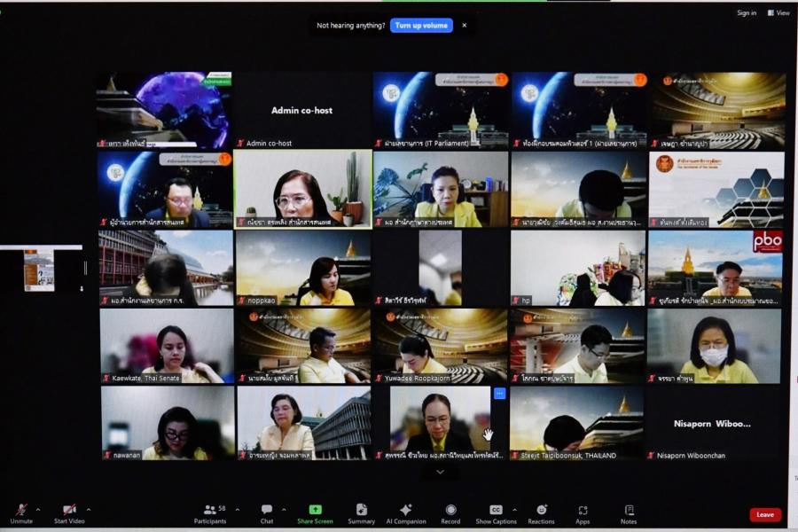This screenshot has width=798, height=532.
Task: Select the Kaewkate, Thai Senate video tile
Action: [166, 346]
